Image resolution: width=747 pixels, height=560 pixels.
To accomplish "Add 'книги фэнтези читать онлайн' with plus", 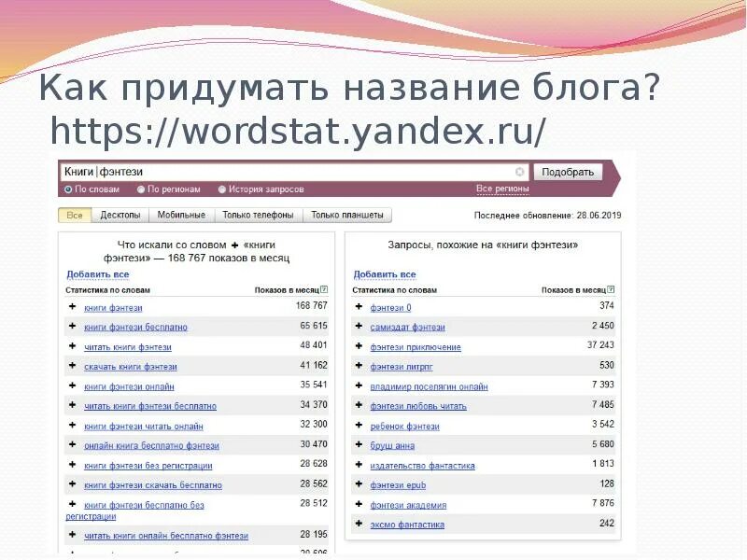I will pos(73,426).
